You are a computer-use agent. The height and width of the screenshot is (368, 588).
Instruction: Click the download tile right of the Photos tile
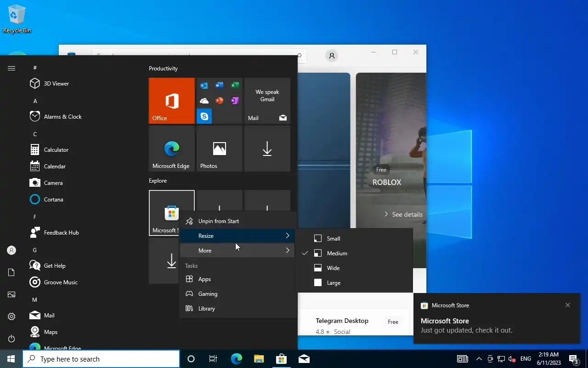[267, 149]
